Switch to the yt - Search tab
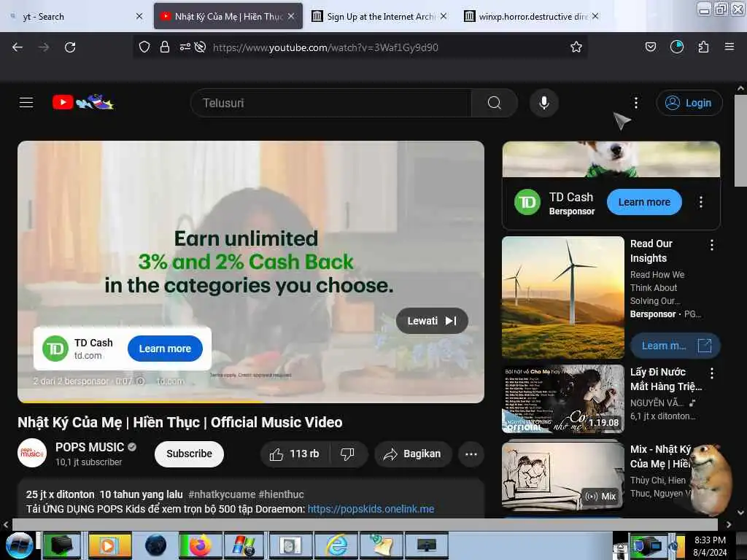747x560 pixels. point(71,16)
